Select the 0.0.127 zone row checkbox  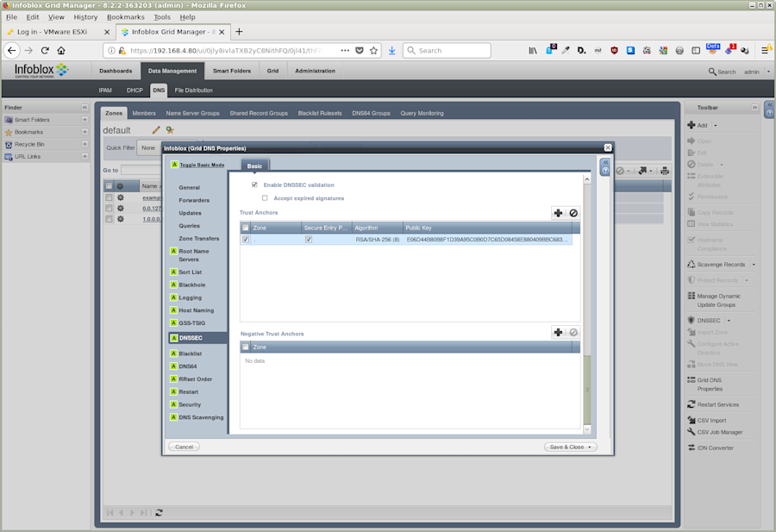coord(109,209)
